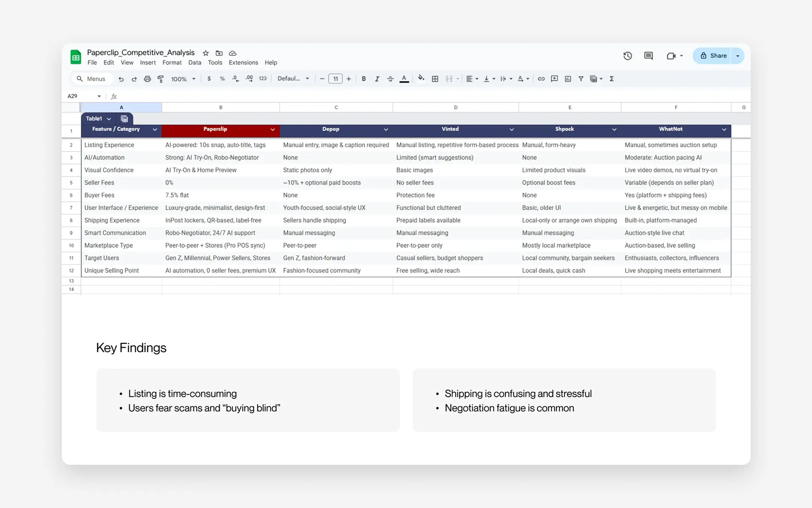The height and width of the screenshot is (508, 812).
Task: Decrease decimal places
Action: (x=236, y=79)
